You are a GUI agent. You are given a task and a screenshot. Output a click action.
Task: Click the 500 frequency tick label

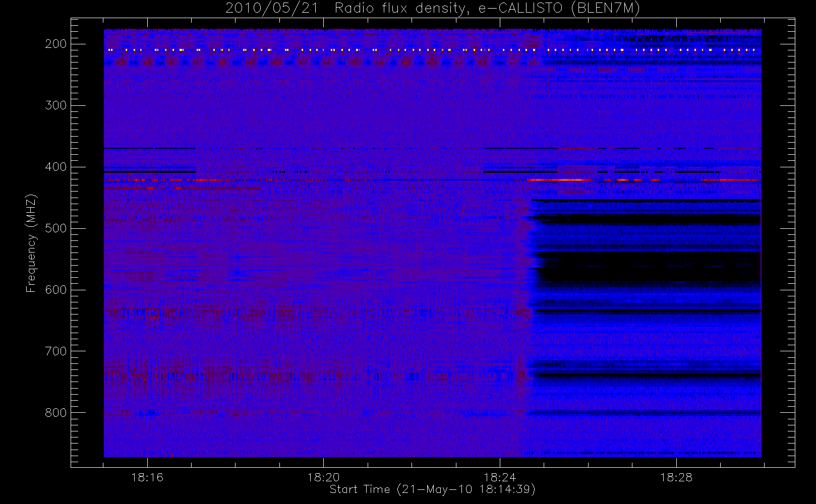click(x=56, y=228)
